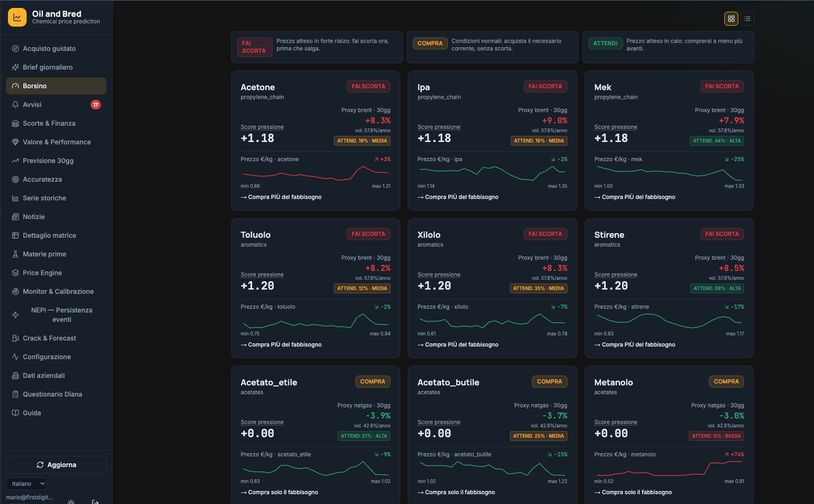Click the logout icon beside the email
The width and height of the screenshot is (814, 504).
point(95,502)
